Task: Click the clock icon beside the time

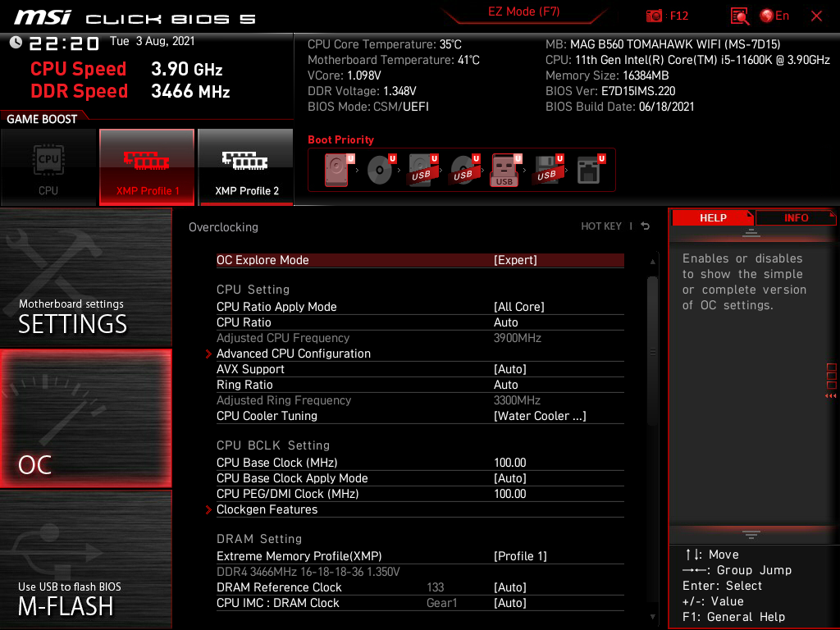Action: 16,43
